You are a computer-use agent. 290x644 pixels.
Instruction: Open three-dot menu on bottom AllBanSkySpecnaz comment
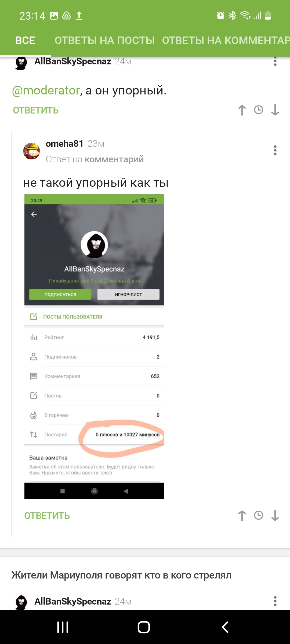coord(275,601)
